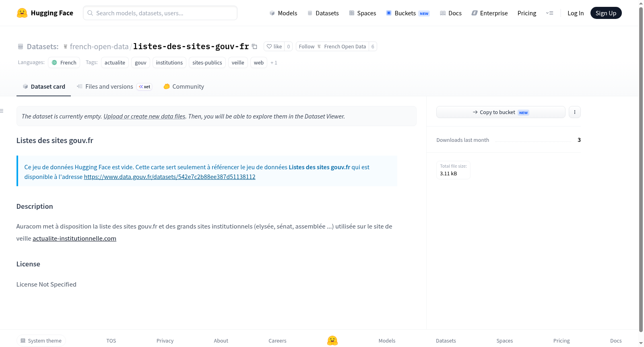Open the data.gouv.fr dataset URL
Screen dimensions: 644x347
[x=169, y=177]
